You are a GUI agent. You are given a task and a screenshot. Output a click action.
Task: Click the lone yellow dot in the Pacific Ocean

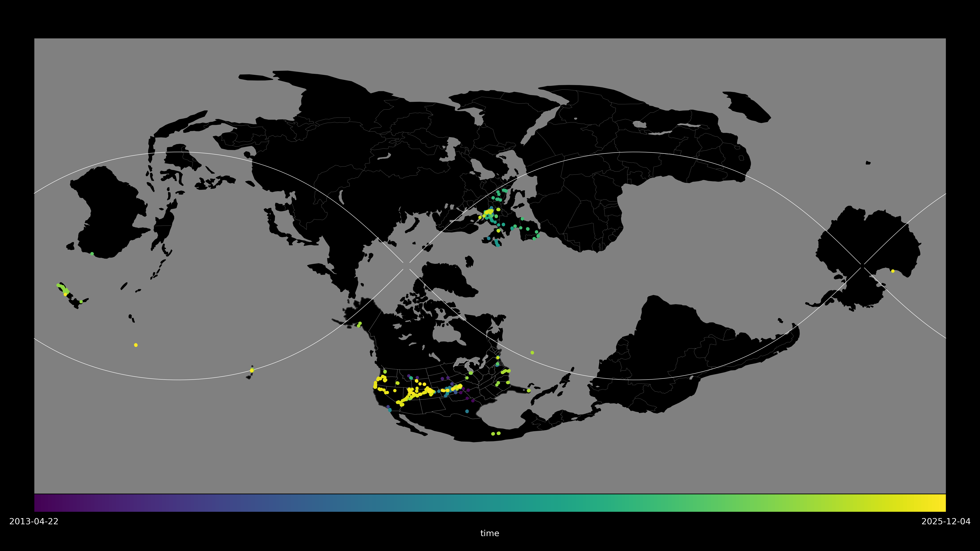136,345
